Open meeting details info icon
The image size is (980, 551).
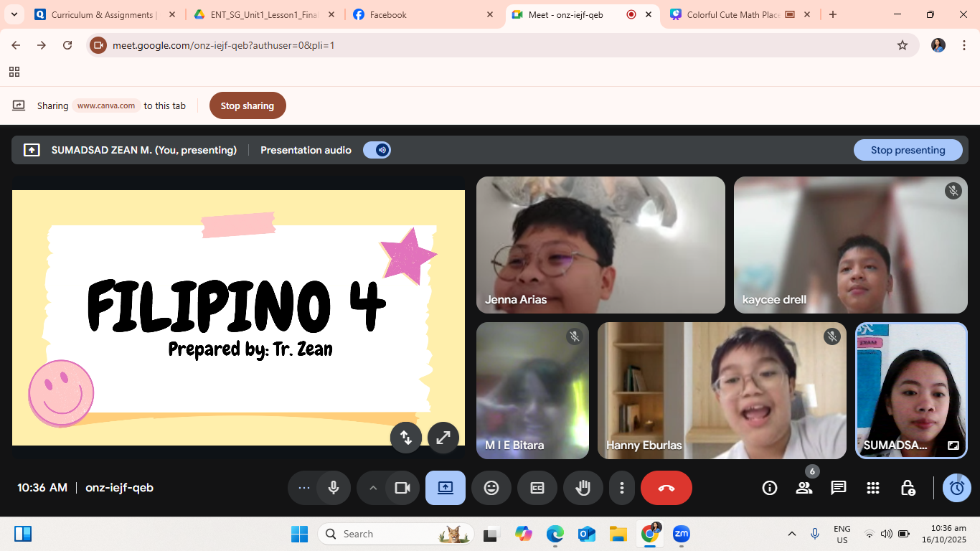(770, 488)
